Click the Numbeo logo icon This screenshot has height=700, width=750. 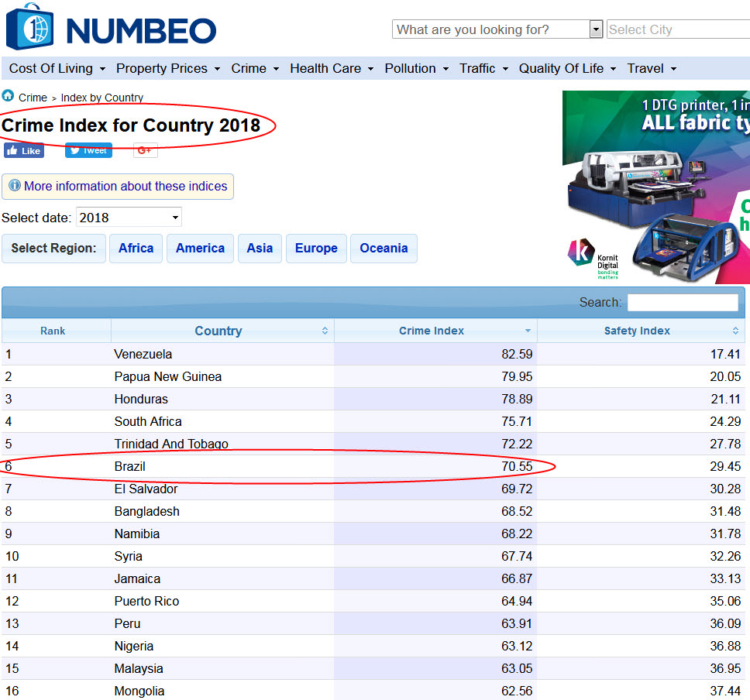click(30, 27)
